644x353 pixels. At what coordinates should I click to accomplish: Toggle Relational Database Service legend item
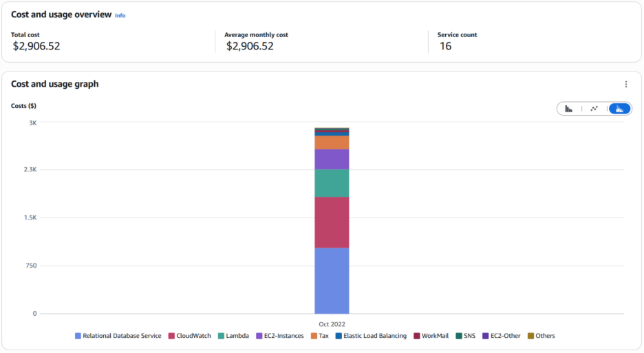[118, 336]
